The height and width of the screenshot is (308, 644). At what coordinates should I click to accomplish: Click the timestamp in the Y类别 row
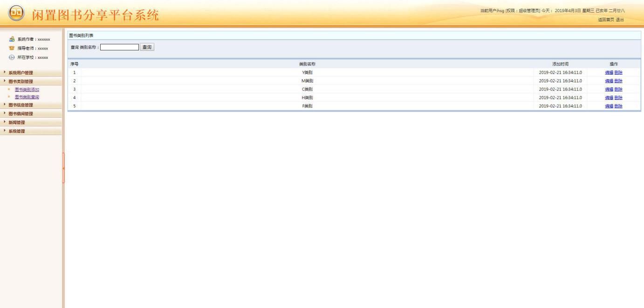click(x=560, y=72)
